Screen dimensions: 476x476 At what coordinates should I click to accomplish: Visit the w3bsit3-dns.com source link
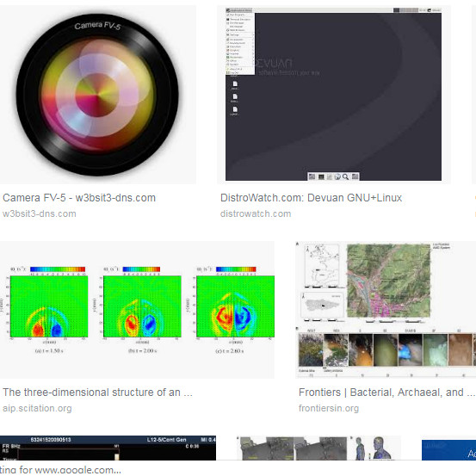pyautogui.click(x=39, y=213)
